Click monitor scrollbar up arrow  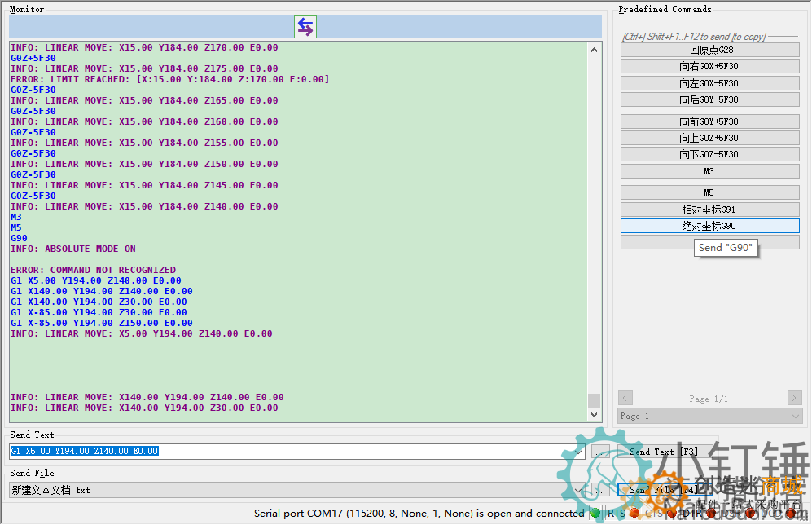coord(594,50)
